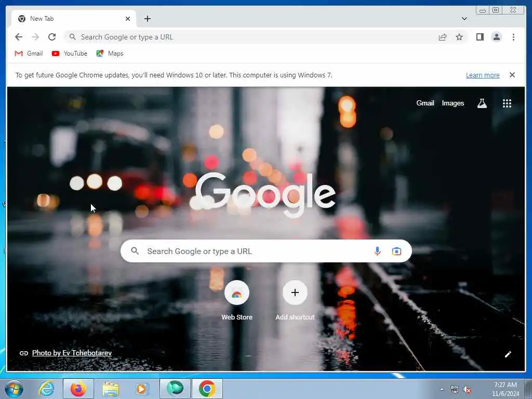Open Gmail link on the new tab page

click(425, 103)
